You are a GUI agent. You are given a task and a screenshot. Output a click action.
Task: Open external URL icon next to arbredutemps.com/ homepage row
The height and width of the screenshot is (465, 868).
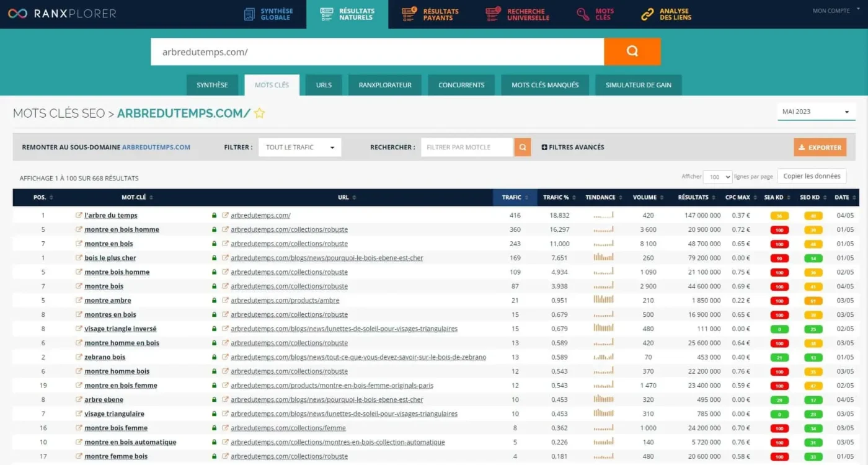point(225,215)
